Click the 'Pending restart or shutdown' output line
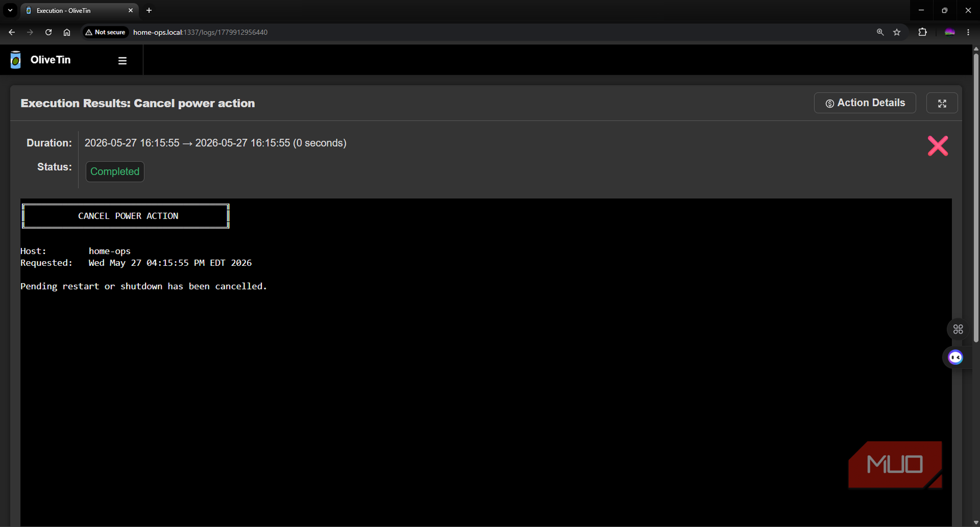This screenshot has width=980, height=527. tap(144, 286)
